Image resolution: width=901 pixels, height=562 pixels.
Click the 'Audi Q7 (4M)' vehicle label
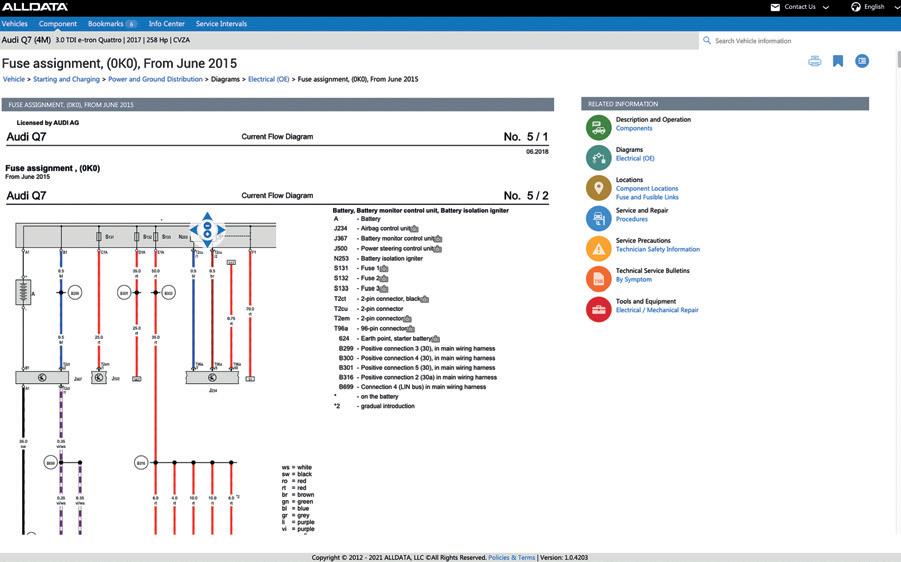pyautogui.click(x=26, y=40)
